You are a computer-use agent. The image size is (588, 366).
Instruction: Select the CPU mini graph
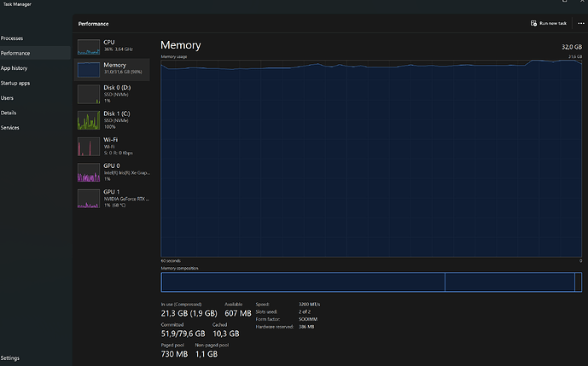pos(89,46)
